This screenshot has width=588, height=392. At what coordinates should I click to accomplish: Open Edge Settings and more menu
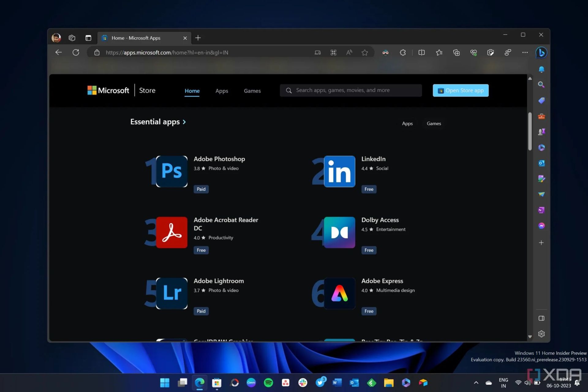(x=525, y=53)
